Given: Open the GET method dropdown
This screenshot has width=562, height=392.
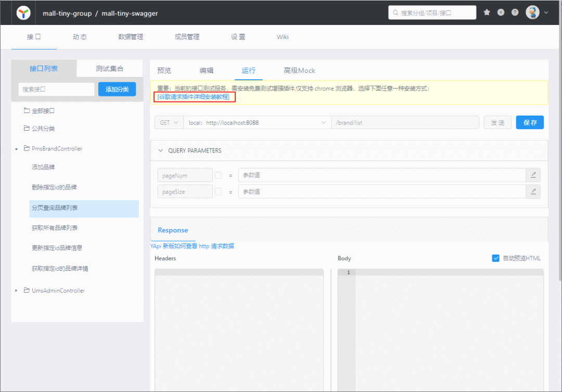Looking at the screenshot, I should [x=169, y=123].
